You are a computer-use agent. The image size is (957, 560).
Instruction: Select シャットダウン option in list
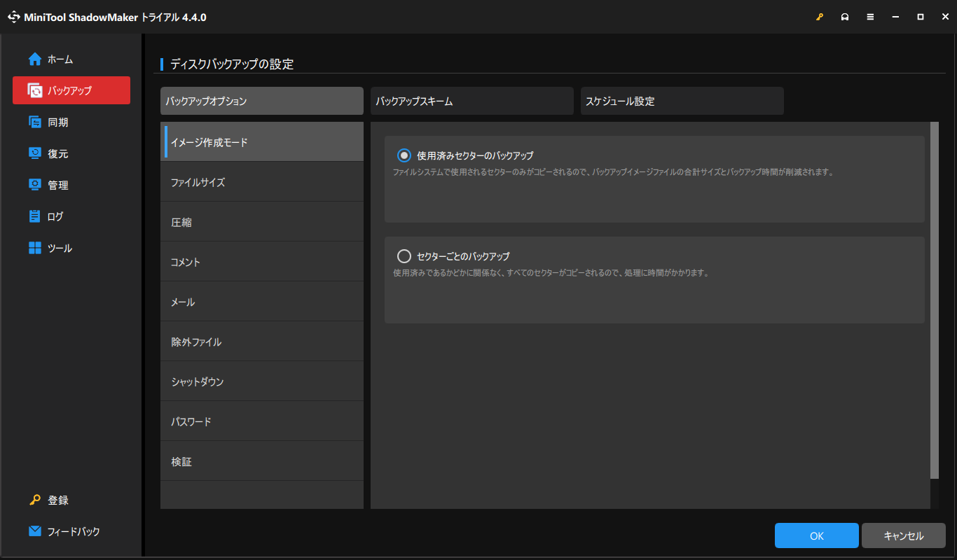pyautogui.click(x=262, y=381)
